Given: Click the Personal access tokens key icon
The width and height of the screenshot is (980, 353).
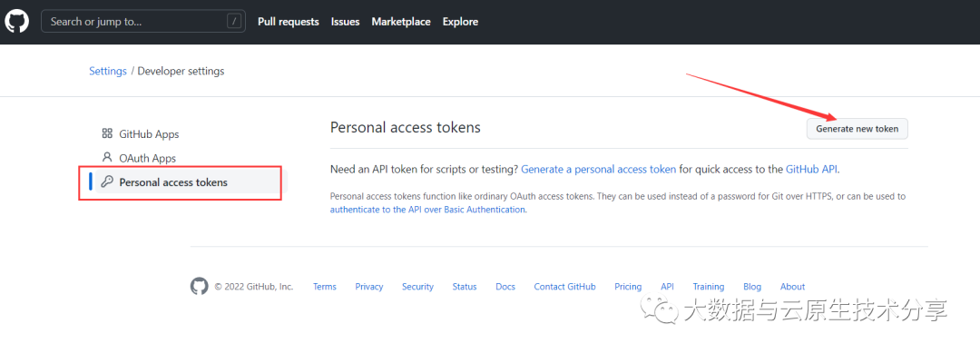Looking at the screenshot, I should (x=107, y=182).
